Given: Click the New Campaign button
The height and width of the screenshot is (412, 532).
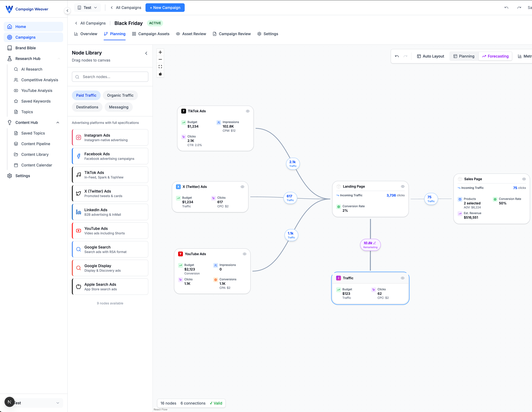Looking at the screenshot, I should click(165, 8).
